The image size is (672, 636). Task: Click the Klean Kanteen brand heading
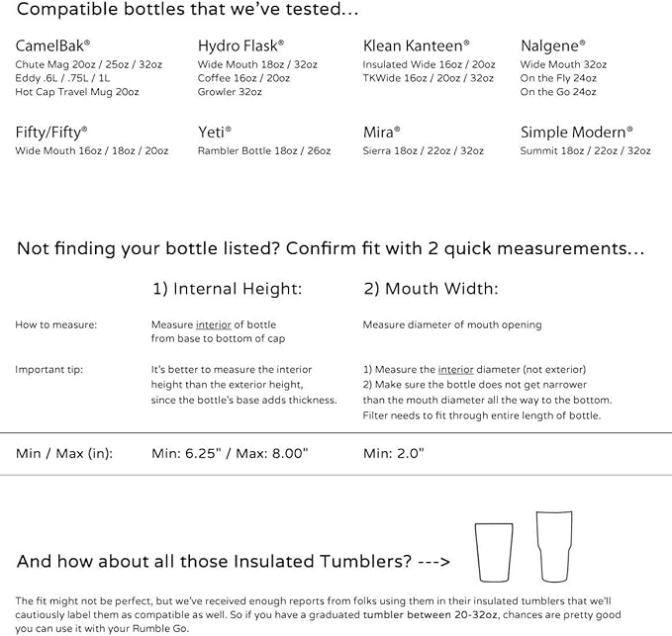click(416, 45)
